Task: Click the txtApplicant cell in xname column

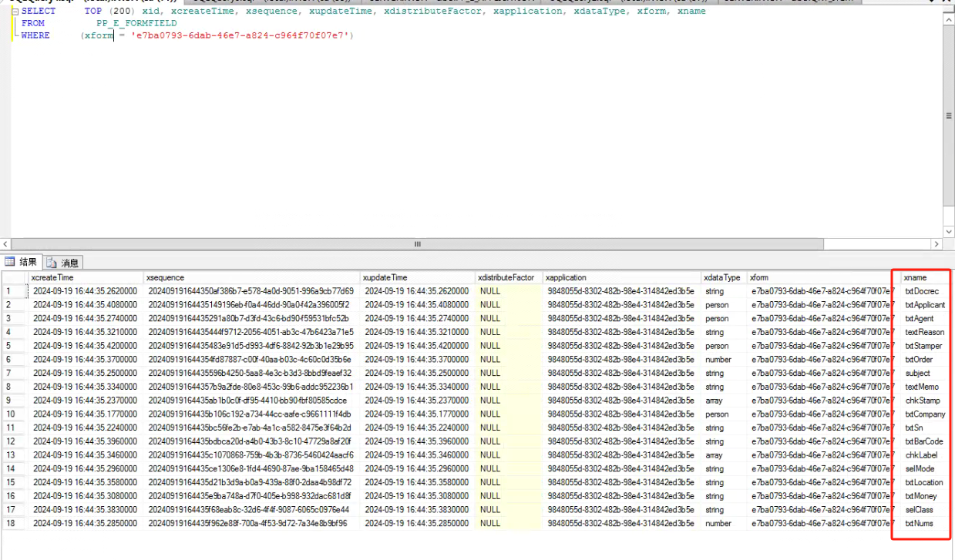Action: click(x=924, y=305)
